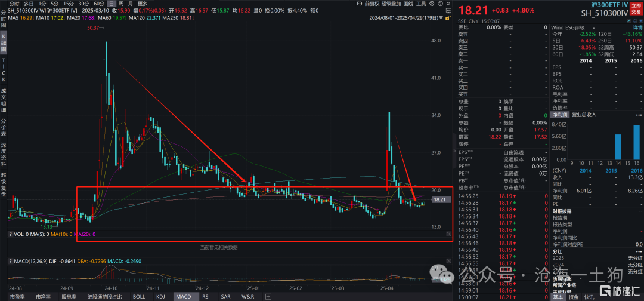Open the date range dropdown arrow

[441, 18]
